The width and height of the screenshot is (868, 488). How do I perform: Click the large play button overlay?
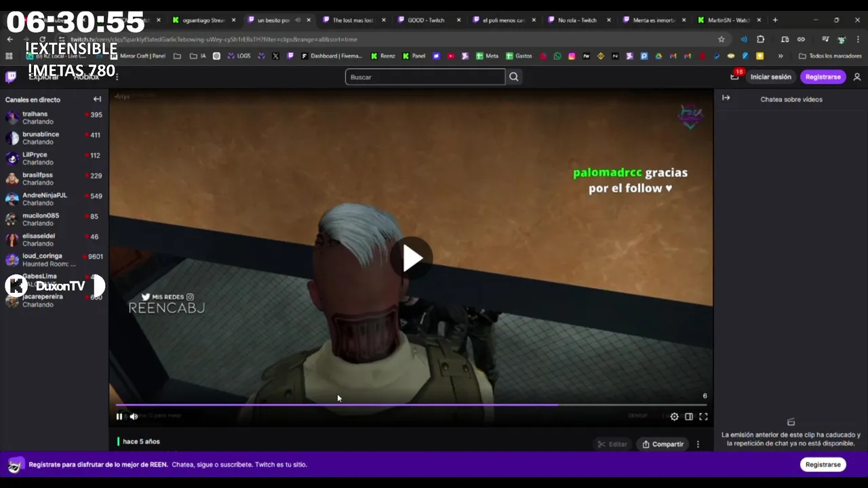(411, 258)
